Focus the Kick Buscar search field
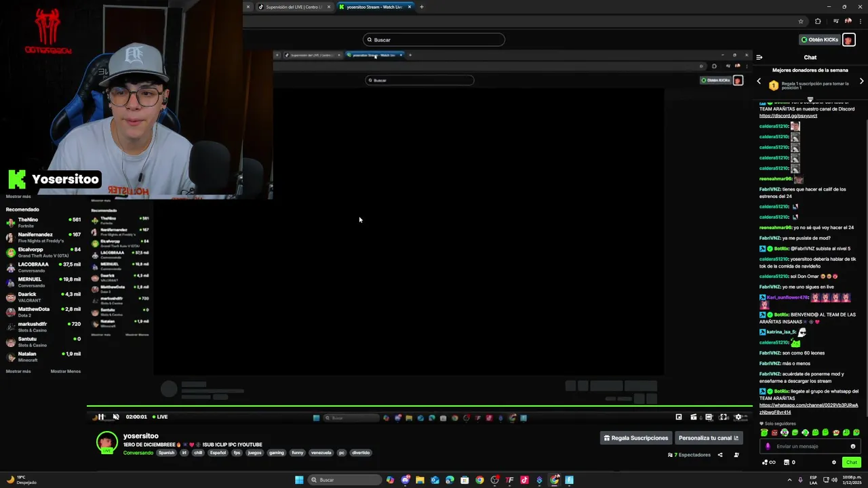This screenshot has height=488, width=868. tap(434, 40)
